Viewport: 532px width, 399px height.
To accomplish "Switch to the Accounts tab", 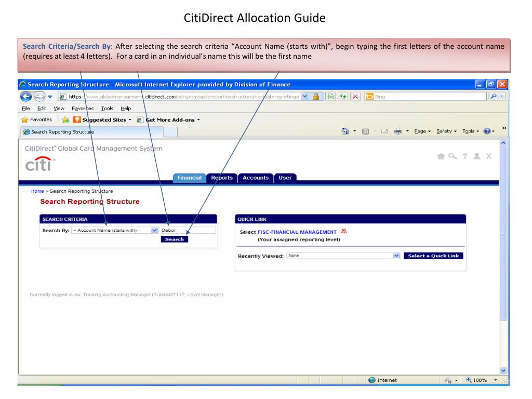I will pos(256,178).
